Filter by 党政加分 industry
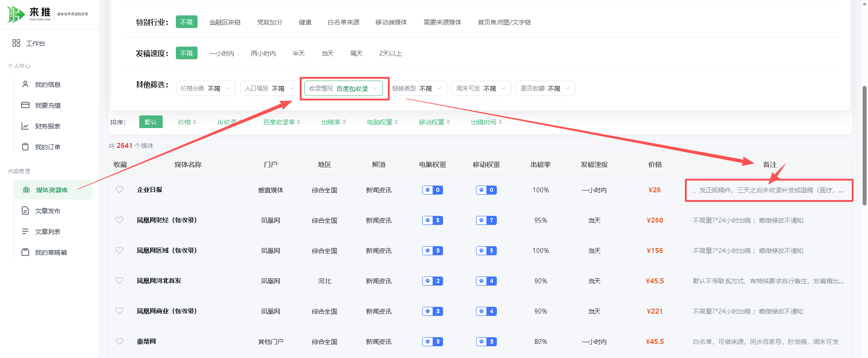The width and height of the screenshot is (868, 358). 269,22
